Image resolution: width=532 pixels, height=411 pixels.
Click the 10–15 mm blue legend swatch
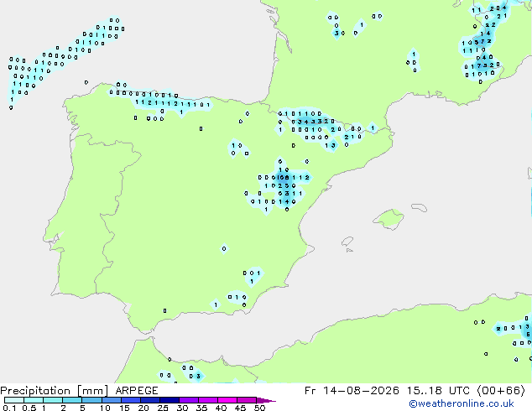(111, 400)
